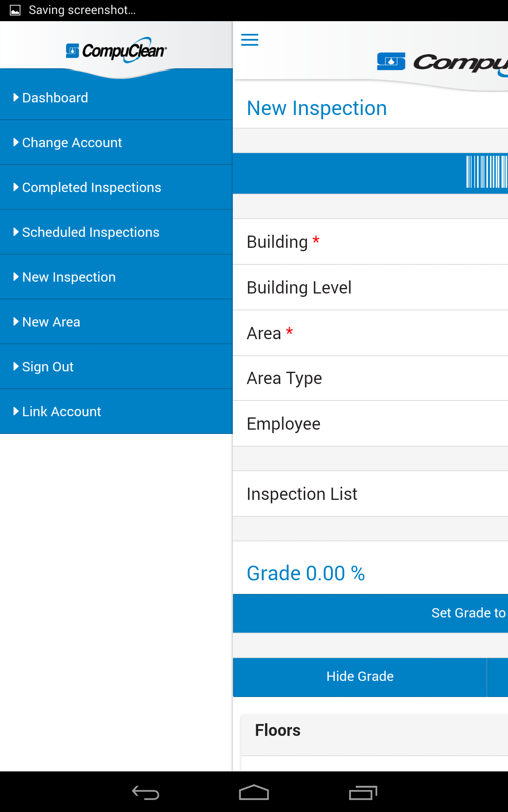Hide the grade display

tap(359, 676)
